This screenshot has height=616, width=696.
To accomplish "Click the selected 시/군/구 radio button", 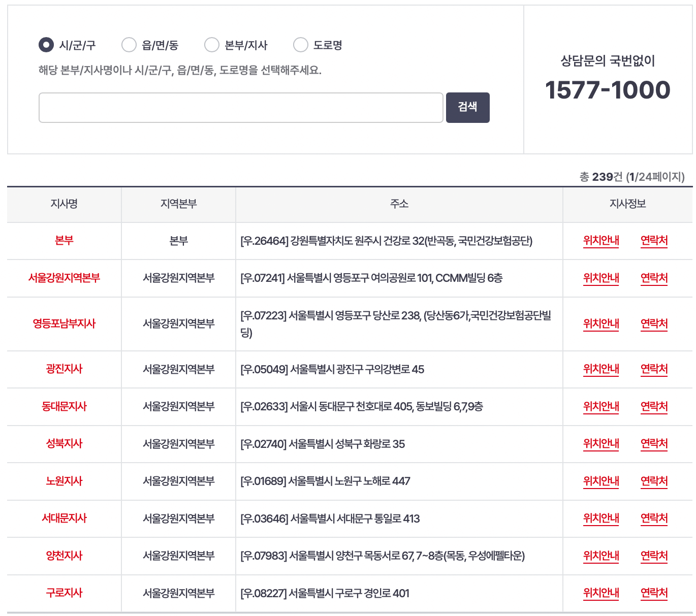I will coord(45,45).
